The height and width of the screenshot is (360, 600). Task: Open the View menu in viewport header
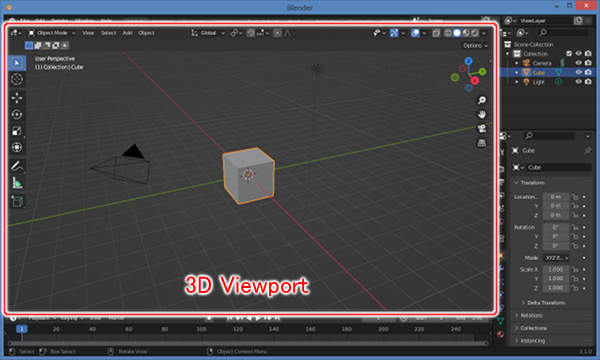click(x=88, y=33)
